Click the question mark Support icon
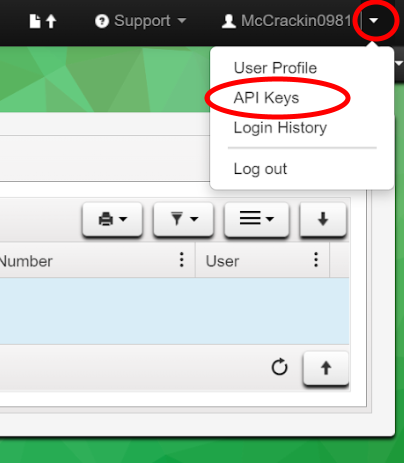 [x=102, y=21]
